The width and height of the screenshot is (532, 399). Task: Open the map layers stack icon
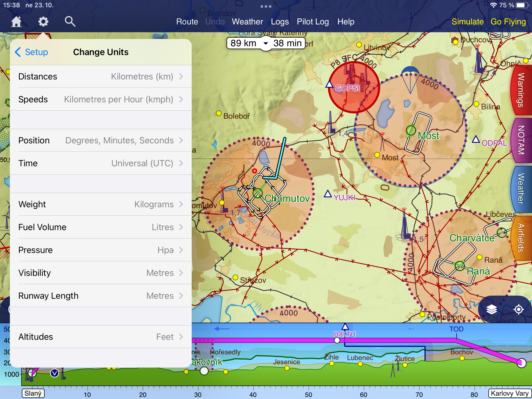[491, 309]
